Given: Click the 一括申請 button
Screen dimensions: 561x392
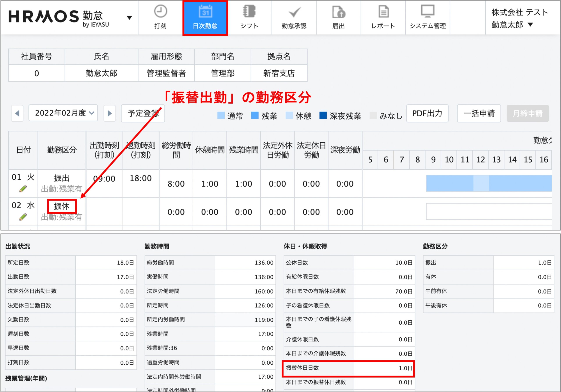Looking at the screenshot, I should (479, 113).
